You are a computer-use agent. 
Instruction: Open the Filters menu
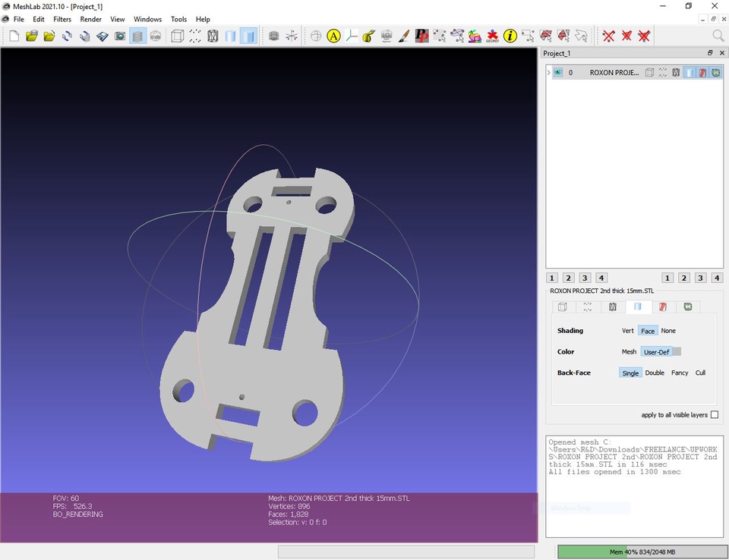point(62,19)
